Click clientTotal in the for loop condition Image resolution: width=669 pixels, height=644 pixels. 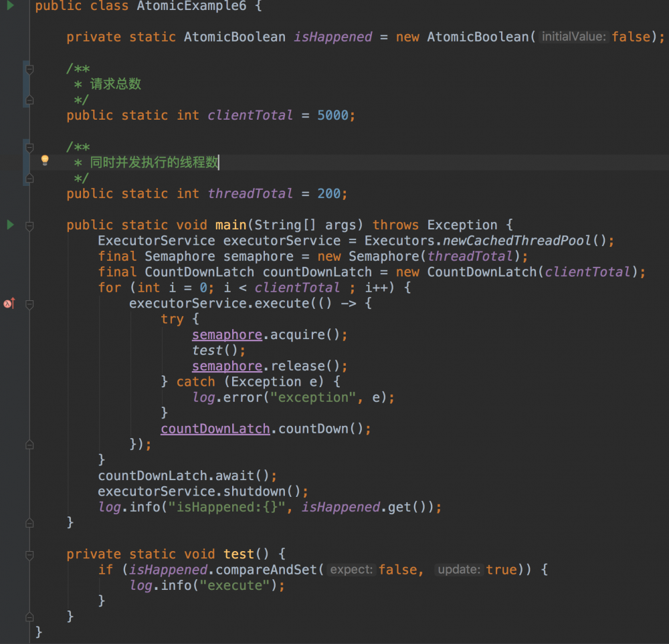(298, 288)
